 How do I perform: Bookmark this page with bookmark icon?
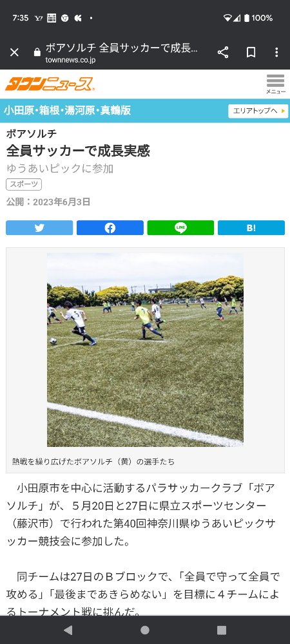pyautogui.click(x=251, y=52)
